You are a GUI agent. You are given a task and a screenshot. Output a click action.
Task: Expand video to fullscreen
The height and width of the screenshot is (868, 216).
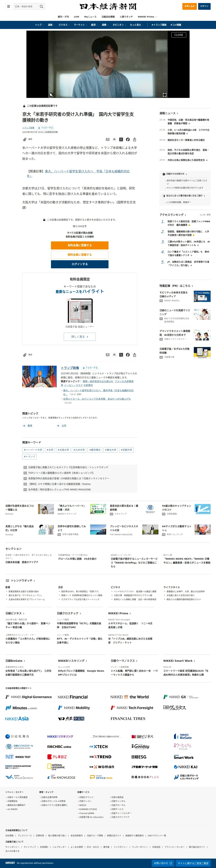coord(165,95)
